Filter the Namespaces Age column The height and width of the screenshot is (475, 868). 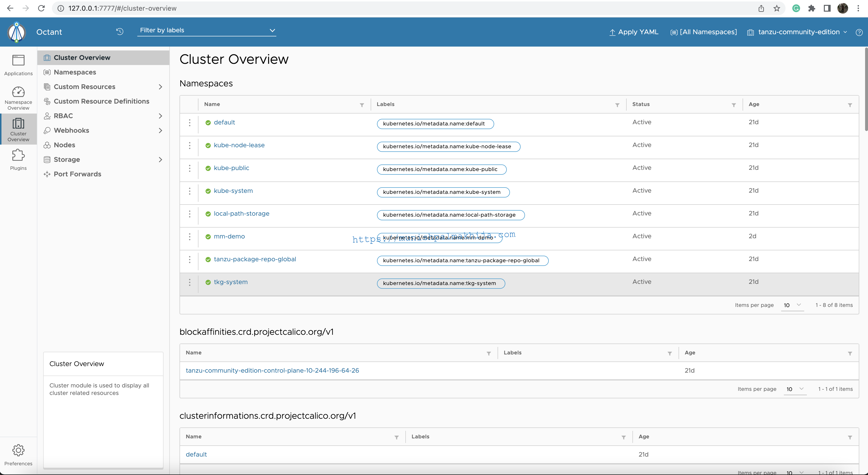[x=850, y=105]
